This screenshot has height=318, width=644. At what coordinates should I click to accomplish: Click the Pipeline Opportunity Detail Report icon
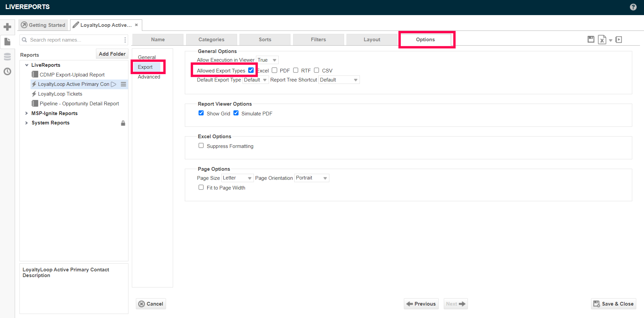click(35, 103)
